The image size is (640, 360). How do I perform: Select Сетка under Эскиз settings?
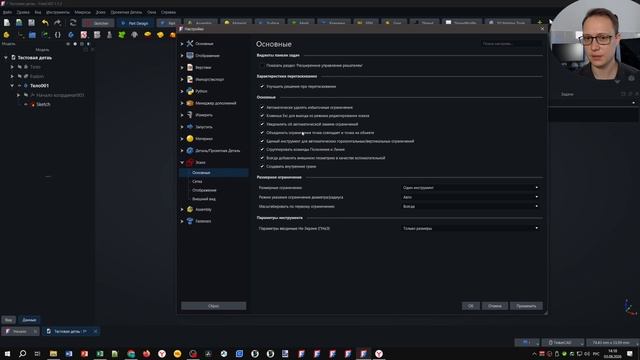click(197, 181)
